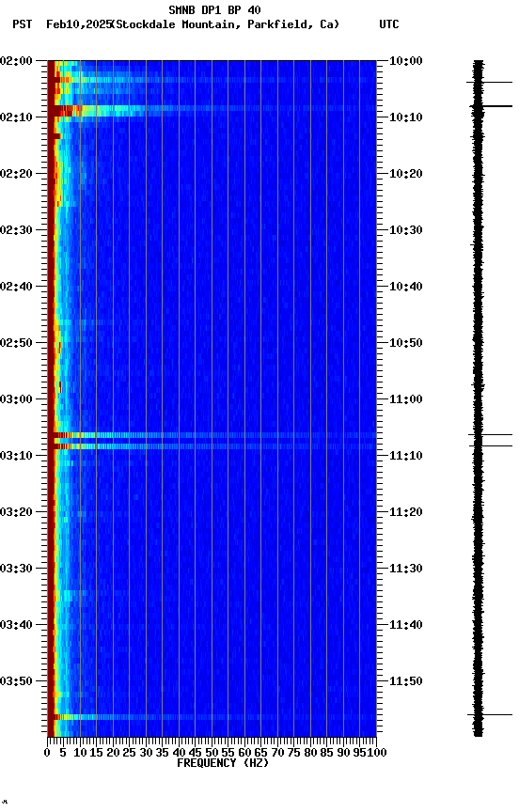Click the '10:00' UTC time label
This screenshot has height=812, width=519.
pyautogui.click(x=405, y=61)
